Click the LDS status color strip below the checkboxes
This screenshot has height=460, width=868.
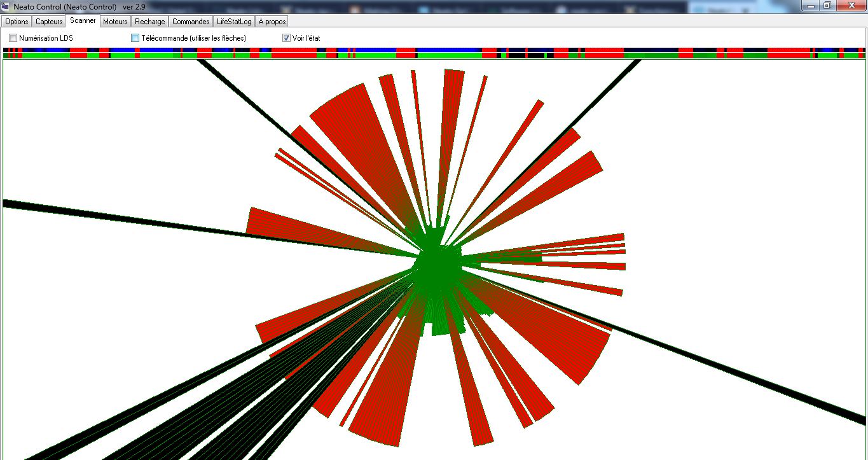(x=434, y=53)
